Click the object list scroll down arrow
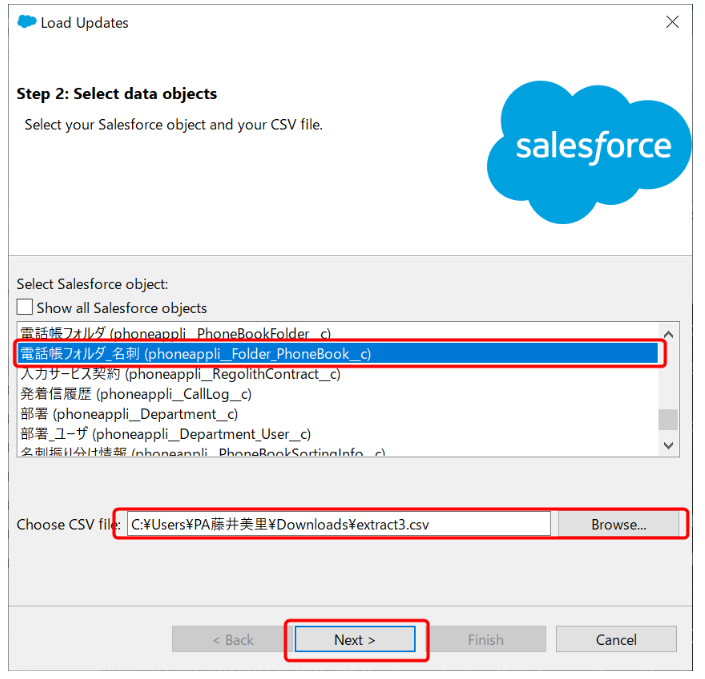Screen dimensions: 705x679 pyautogui.click(x=669, y=445)
